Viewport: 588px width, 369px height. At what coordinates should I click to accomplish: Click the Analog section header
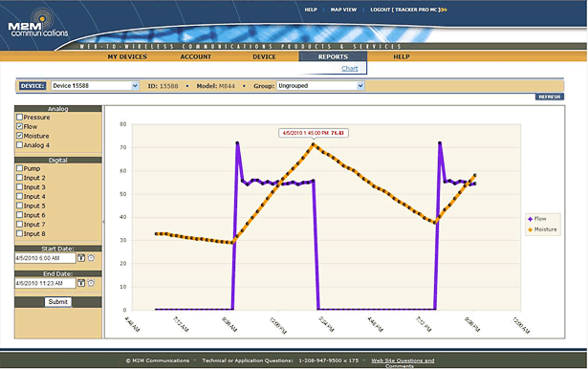tap(58, 109)
